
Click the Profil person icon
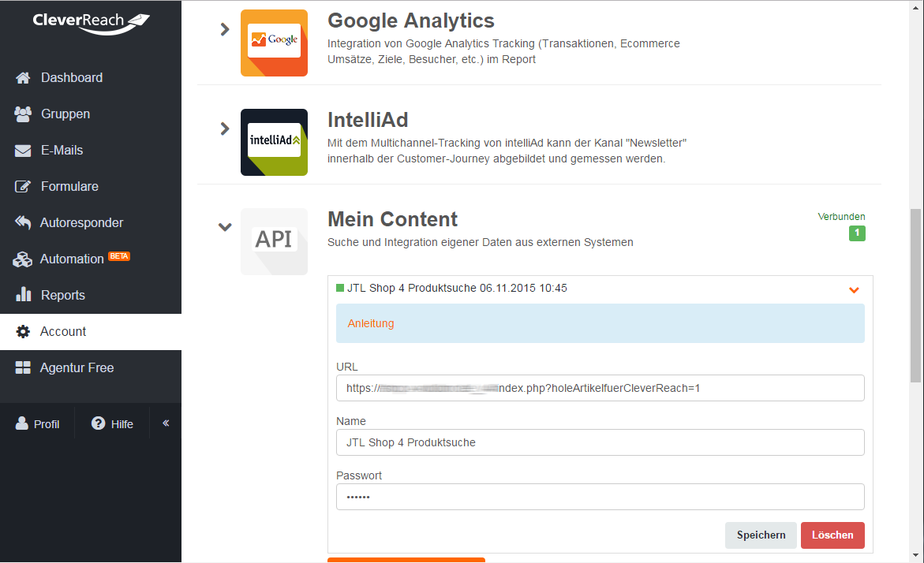coord(22,423)
